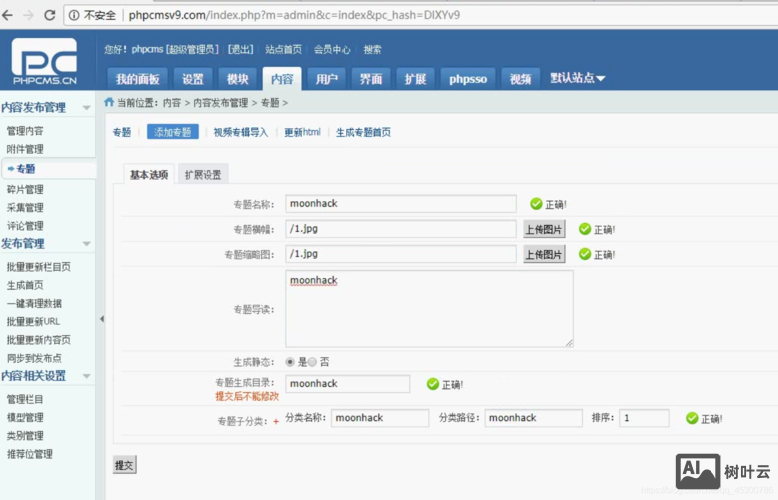
Task: Open 附件管理 in sidebar
Action: tap(25, 149)
